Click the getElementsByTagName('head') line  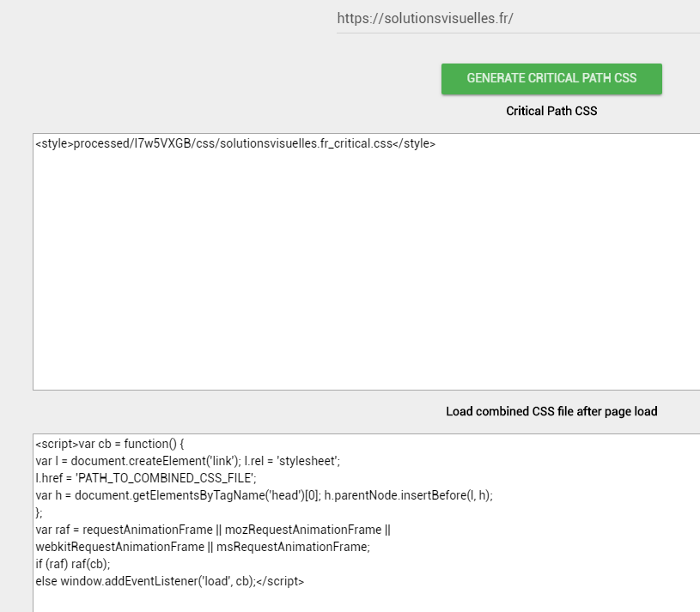264,495
